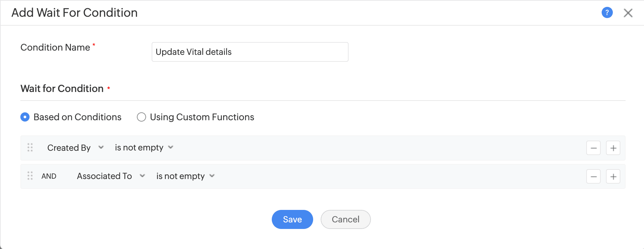This screenshot has height=249, width=644.
Task: Grab the Associated To row drag handle
Action: (30, 176)
